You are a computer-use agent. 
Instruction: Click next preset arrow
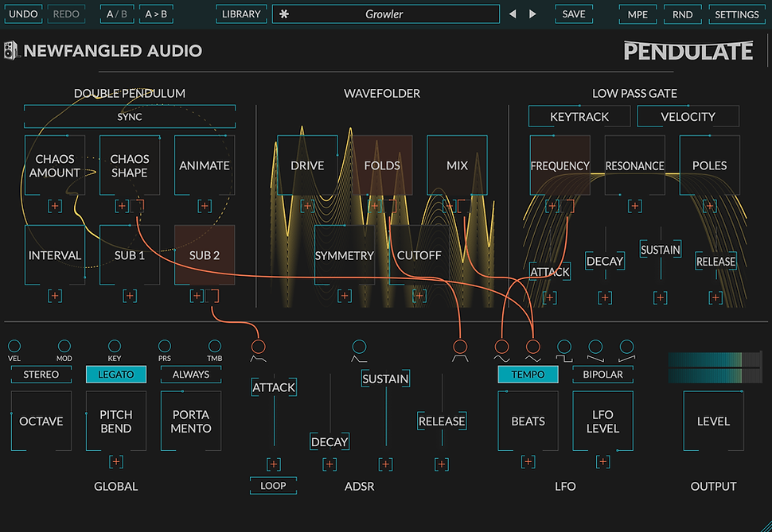point(532,14)
